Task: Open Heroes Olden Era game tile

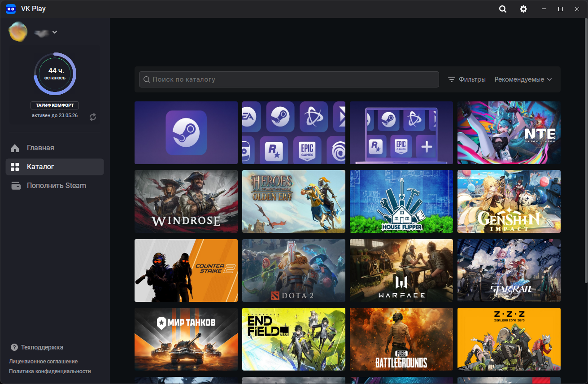Action: pos(294,201)
